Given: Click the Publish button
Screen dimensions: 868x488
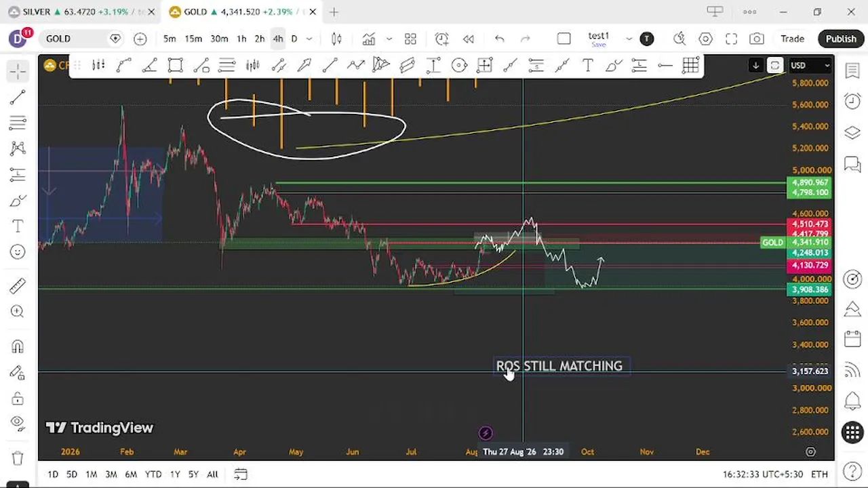Looking at the screenshot, I should pos(841,39).
